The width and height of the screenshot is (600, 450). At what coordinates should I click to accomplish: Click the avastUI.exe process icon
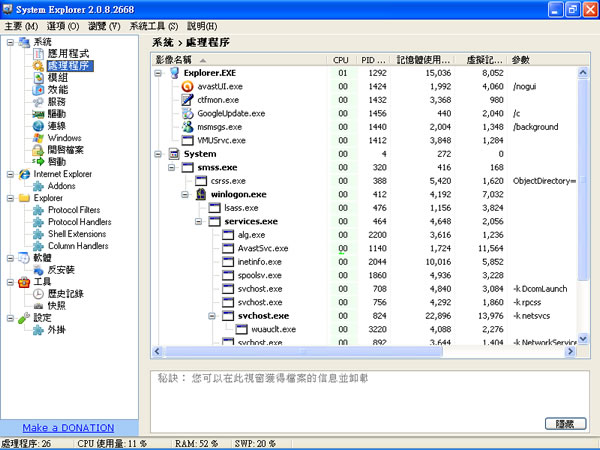click(x=187, y=86)
